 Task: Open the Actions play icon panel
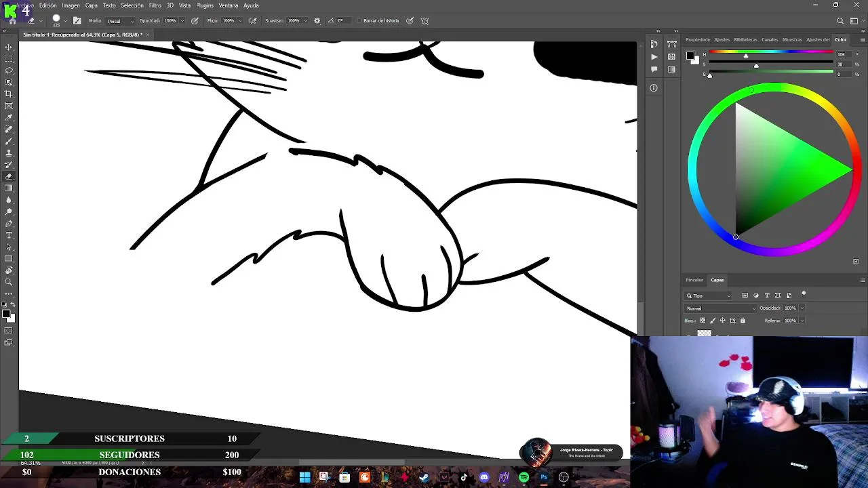[x=654, y=57]
